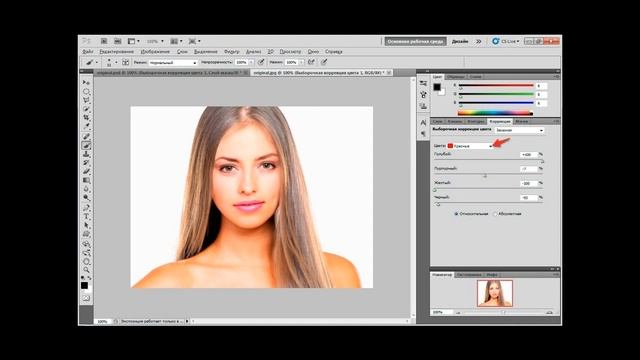Pick a color from the spectrum ramp
Viewport: 640px width, 360px height.
tap(495, 113)
